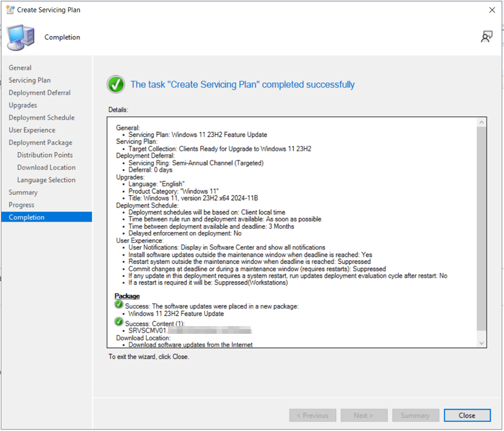
Task: Open the General wizard page
Action: tap(20, 68)
